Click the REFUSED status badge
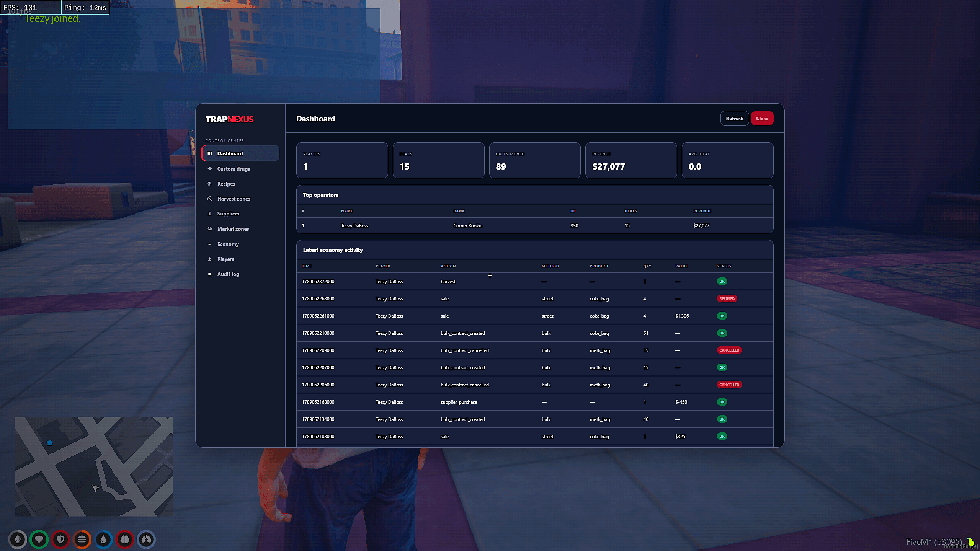This screenshot has width=980, height=551. (x=727, y=298)
